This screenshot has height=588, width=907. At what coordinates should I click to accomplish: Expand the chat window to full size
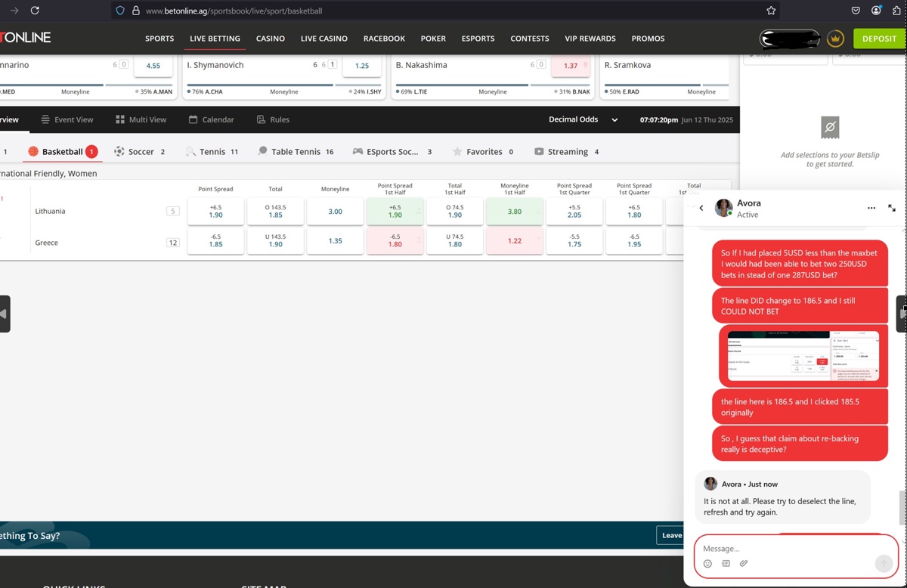tap(892, 208)
